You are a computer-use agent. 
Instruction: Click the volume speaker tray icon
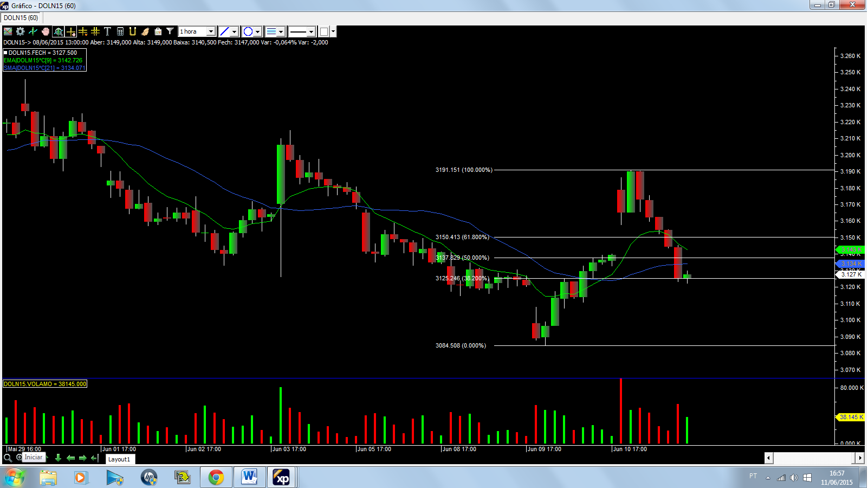(794, 478)
